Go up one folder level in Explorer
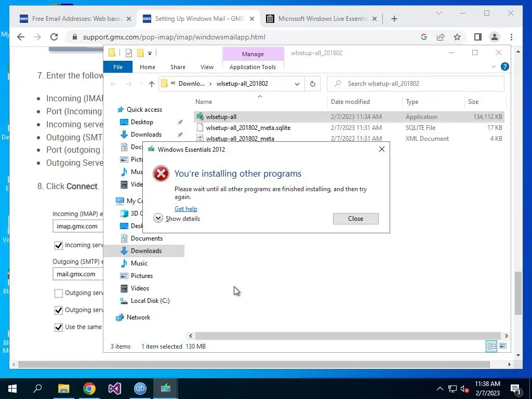Screen dimensions: 532x399 click(151, 84)
